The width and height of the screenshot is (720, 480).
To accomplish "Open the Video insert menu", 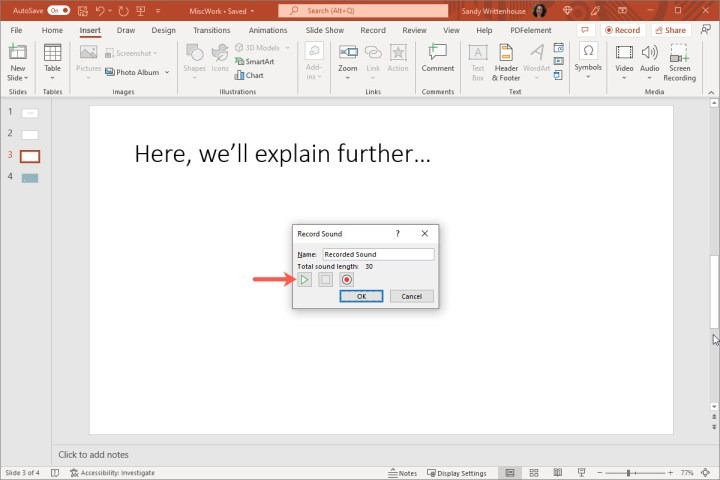I will [x=624, y=62].
